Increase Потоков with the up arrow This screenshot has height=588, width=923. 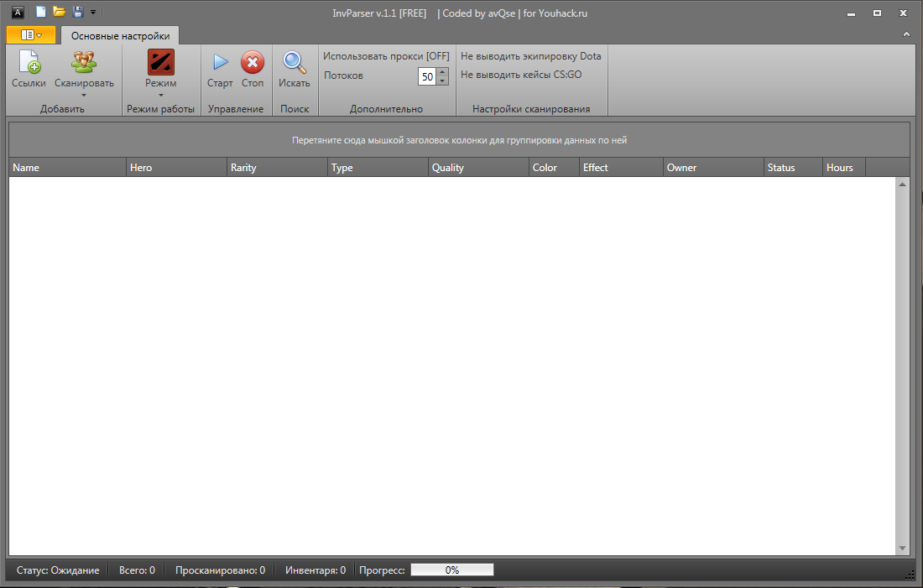coord(442,72)
